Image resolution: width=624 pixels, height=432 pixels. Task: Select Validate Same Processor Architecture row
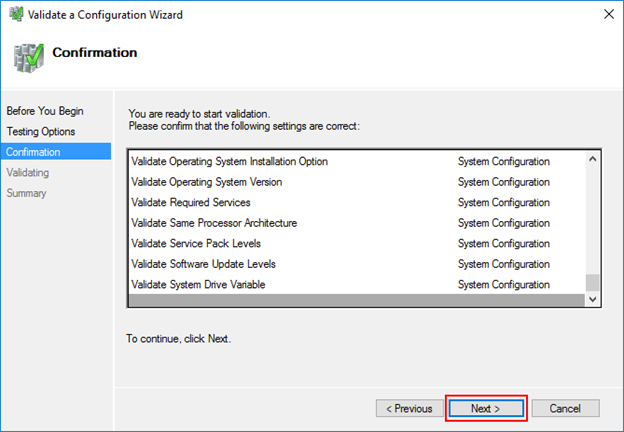click(x=357, y=223)
